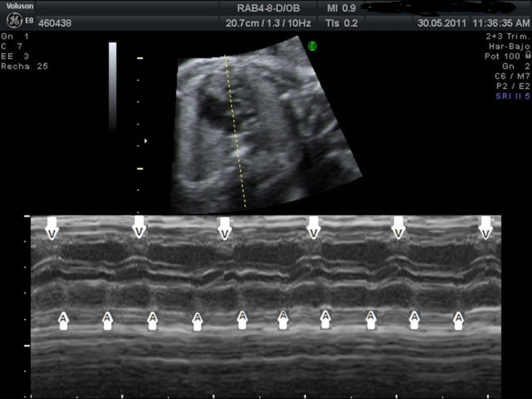Click the leftmost V ventricular arrow marker
This screenshot has height=399, width=532.
point(52,228)
